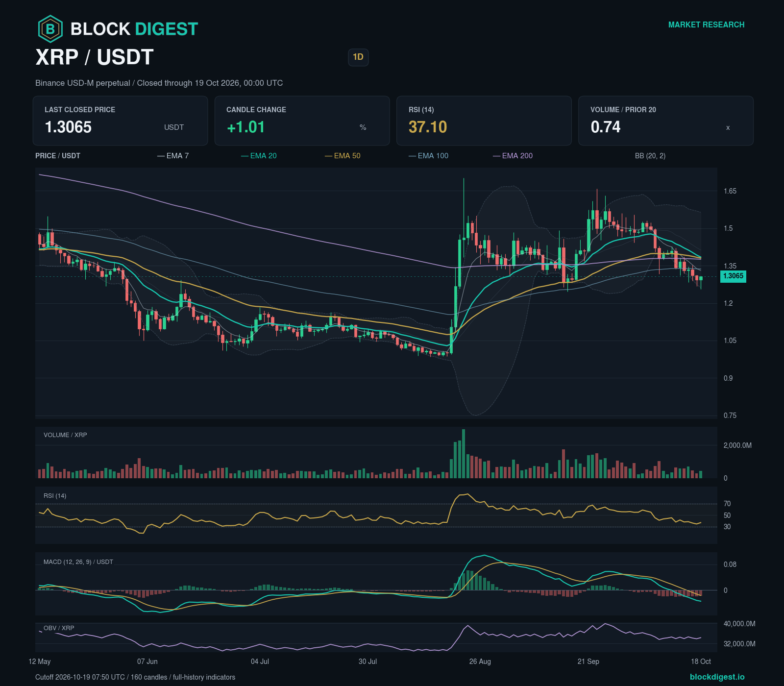Click the 30 Jul date axis label
The height and width of the screenshot is (686, 784).
click(367, 661)
